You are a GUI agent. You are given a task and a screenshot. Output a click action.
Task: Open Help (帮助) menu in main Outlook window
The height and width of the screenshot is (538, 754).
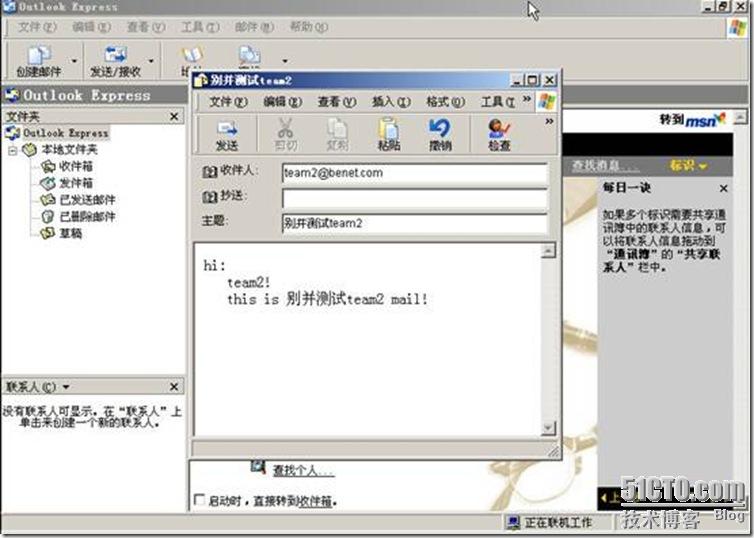pos(308,27)
